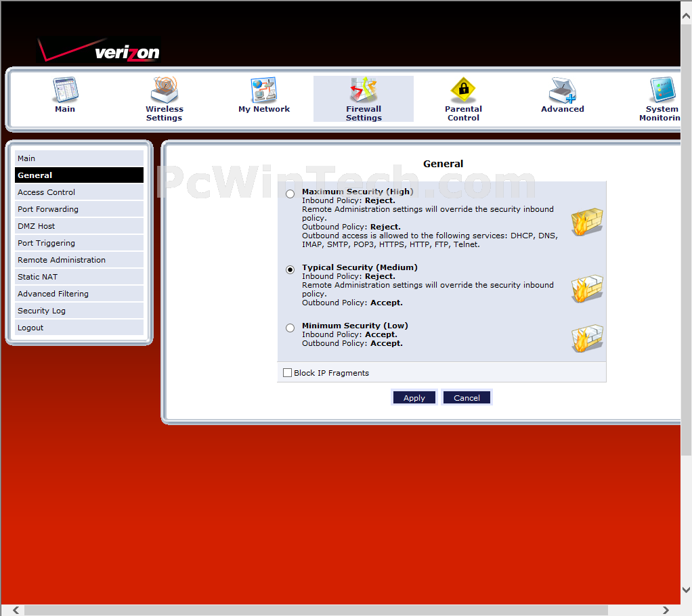The image size is (692, 616).
Task: Open Static NAT in the sidebar
Action: (79, 277)
